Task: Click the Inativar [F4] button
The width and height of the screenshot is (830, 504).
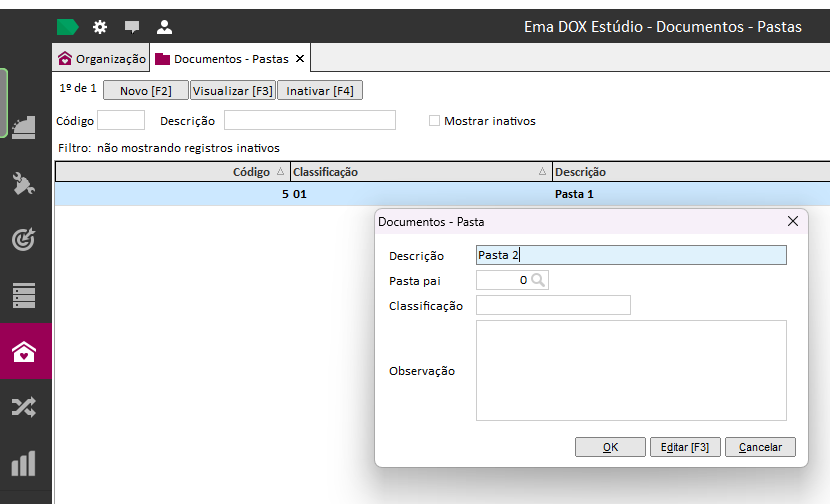Action: click(x=320, y=91)
